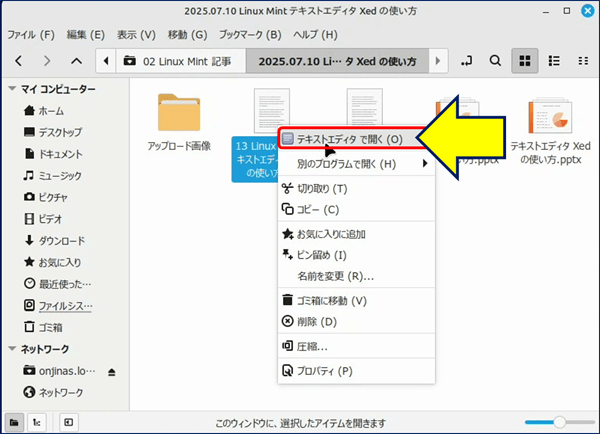Toggle the location entry button
Image resolution: width=600 pixels, height=434 pixels.
[x=466, y=61]
